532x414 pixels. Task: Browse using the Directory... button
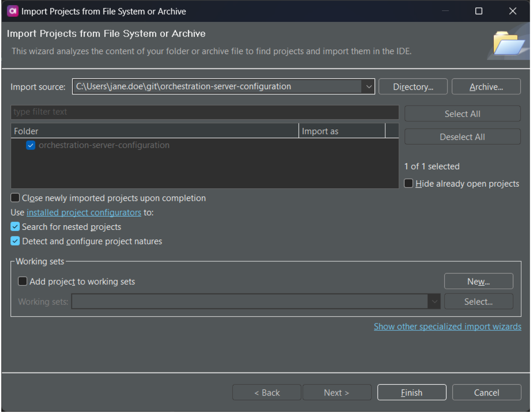click(413, 87)
